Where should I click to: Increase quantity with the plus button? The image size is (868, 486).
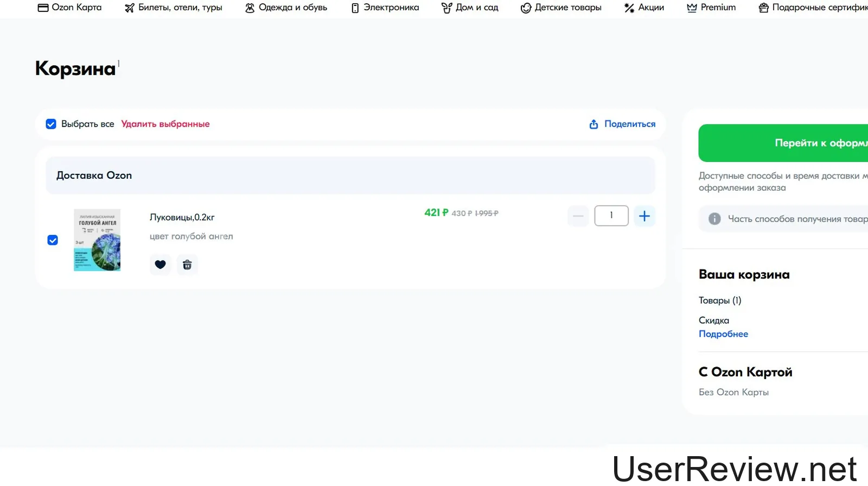644,216
